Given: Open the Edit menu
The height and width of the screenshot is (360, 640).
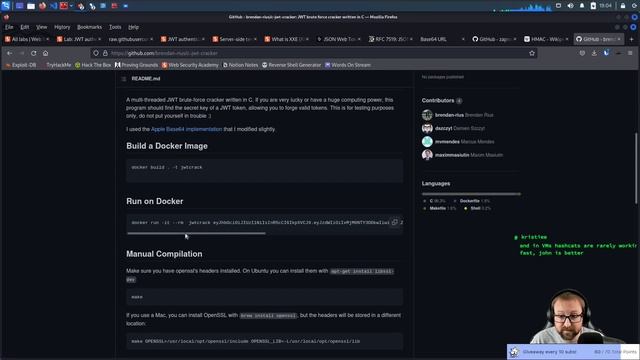Looking at the screenshot, I should point(24,27).
